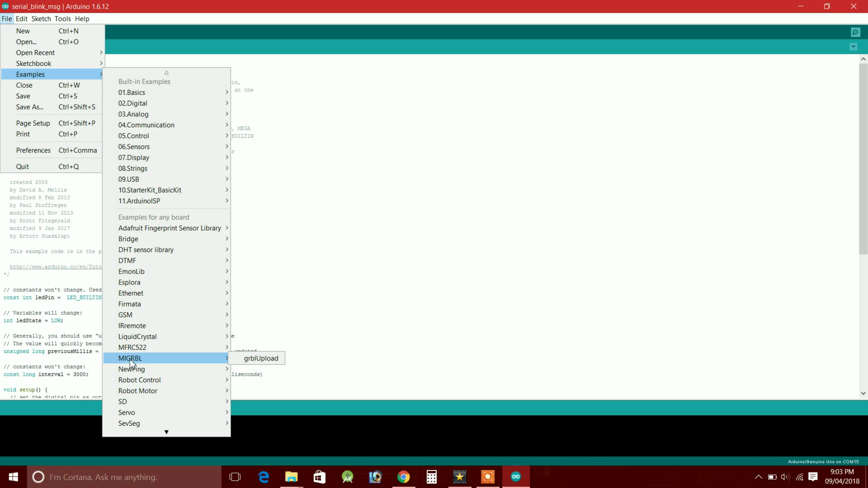Screen dimensions: 868x488
Task: Launch Google Chrome from the taskbar
Action: 403,477
